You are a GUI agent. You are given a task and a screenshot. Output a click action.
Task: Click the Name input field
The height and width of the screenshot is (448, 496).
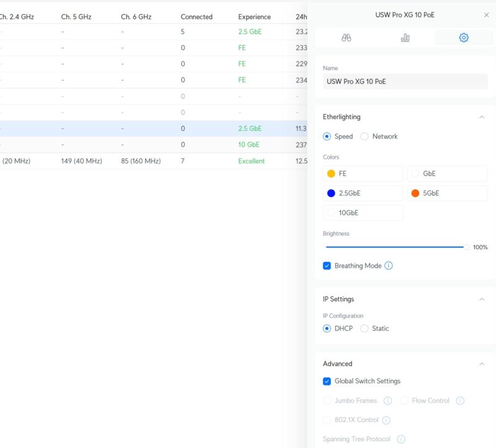[x=405, y=81]
